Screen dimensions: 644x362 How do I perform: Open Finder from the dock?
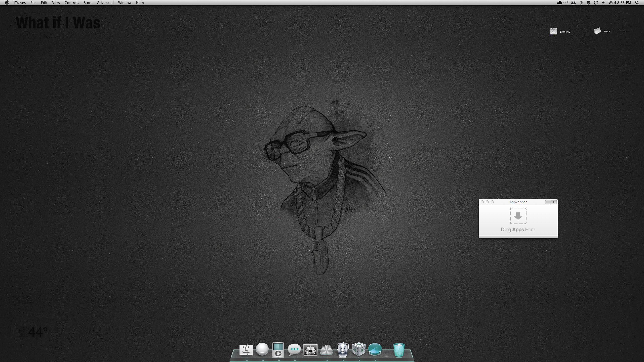[246, 350]
